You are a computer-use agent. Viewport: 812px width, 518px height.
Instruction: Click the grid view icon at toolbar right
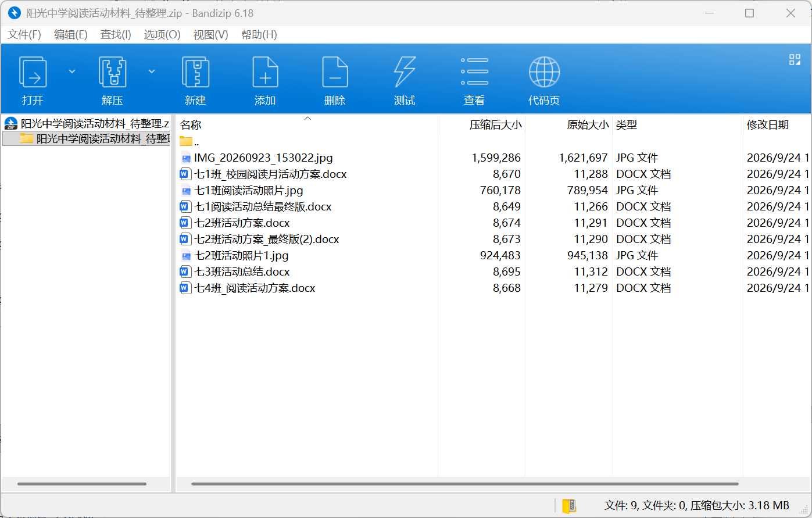point(795,59)
